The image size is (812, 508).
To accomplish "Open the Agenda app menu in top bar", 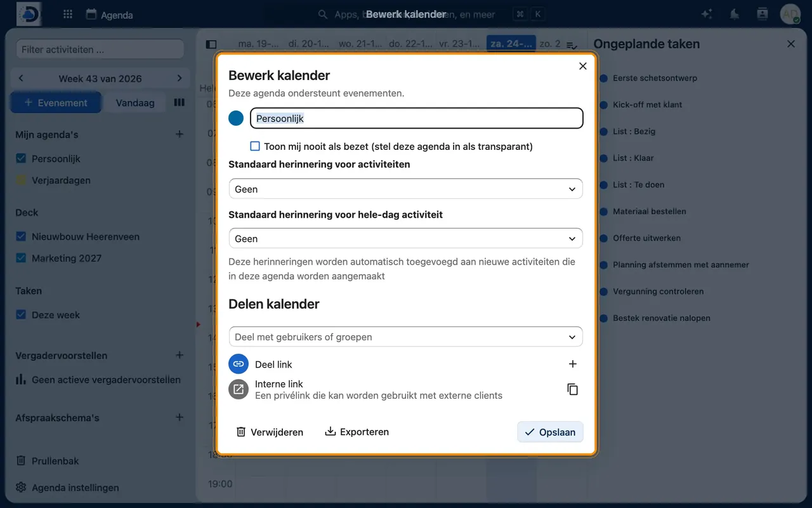I will (109, 15).
